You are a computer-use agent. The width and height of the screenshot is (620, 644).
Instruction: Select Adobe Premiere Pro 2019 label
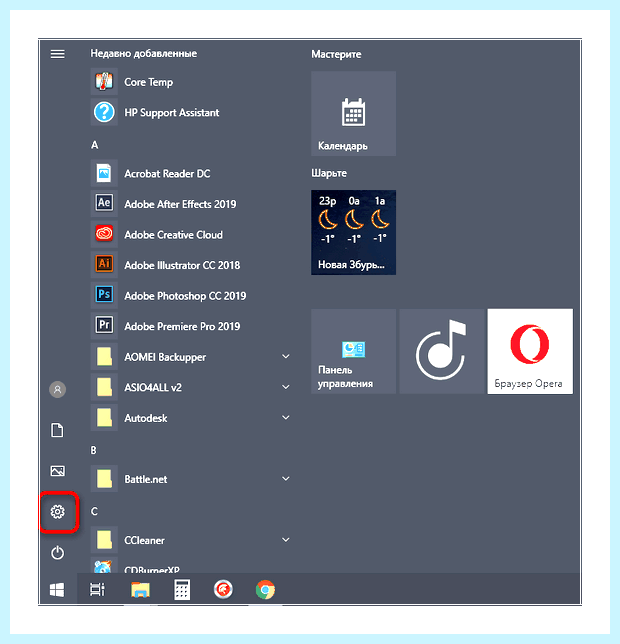(182, 326)
